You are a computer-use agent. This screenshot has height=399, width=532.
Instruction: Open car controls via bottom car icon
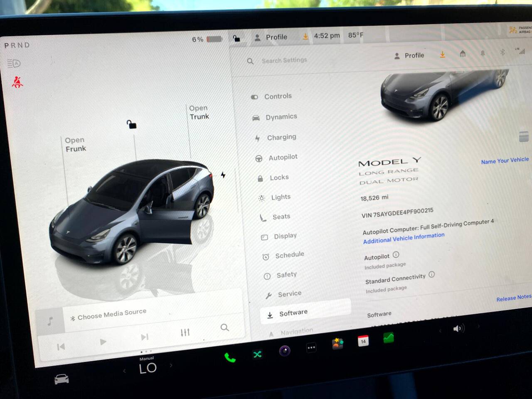[62, 379]
